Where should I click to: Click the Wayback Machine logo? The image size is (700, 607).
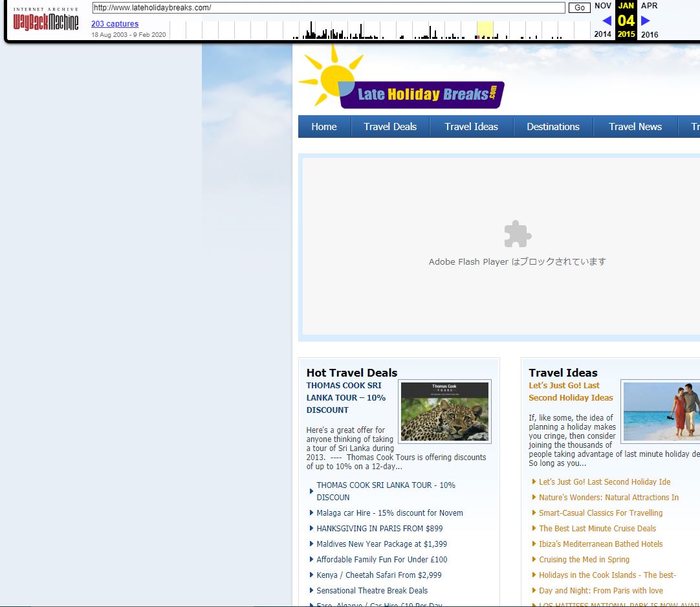coord(46,21)
